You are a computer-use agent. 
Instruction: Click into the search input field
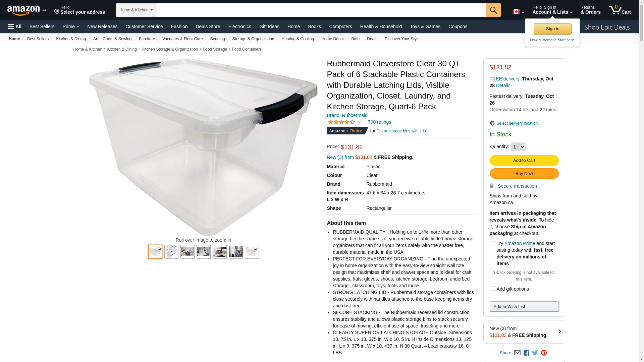tap(321, 10)
